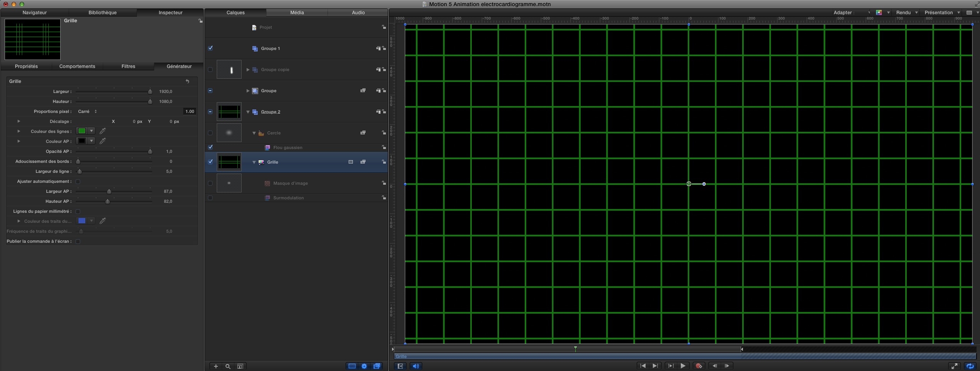
Task: Enable Ajuster automatiquement checkbox
Action: coord(78,182)
